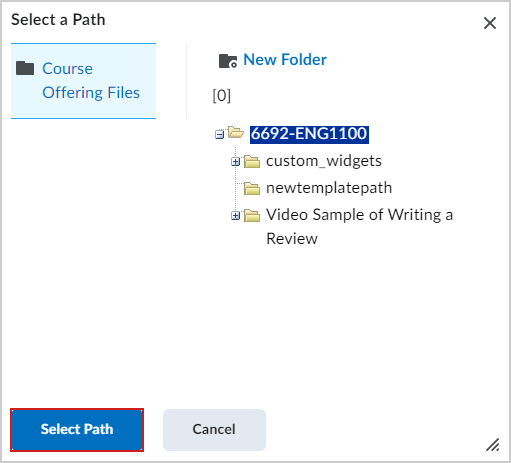
Task: Select the Video Sample of Writing a Review label
Action: point(359,227)
